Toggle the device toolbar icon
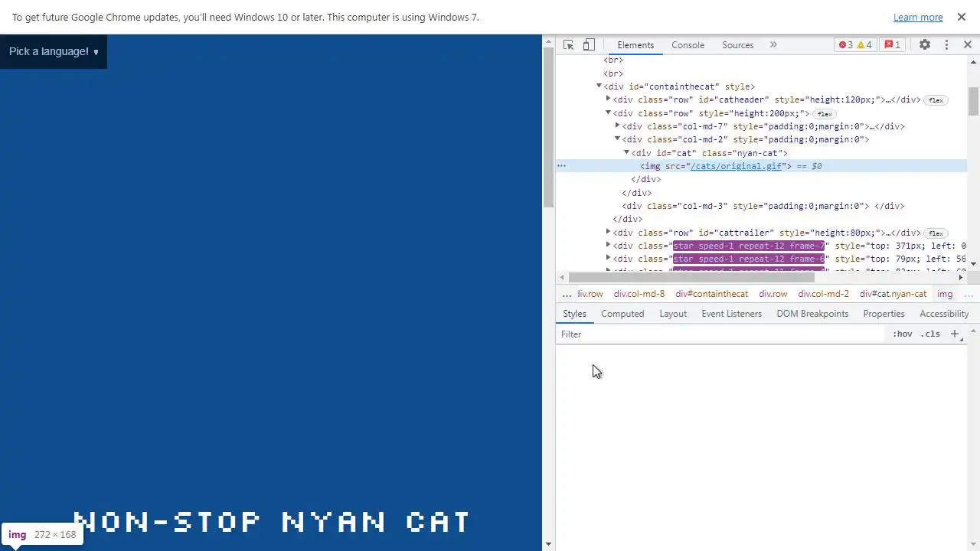Image resolution: width=980 pixels, height=551 pixels. [589, 45]
